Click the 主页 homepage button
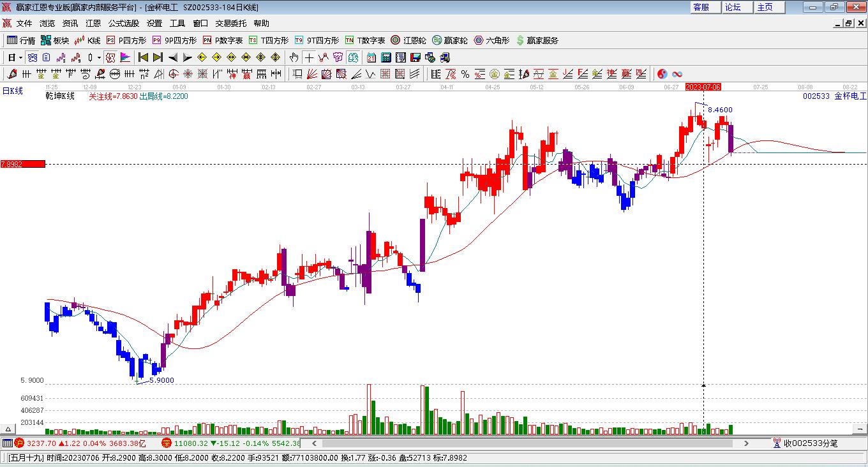Image resolution: width=868 pixels, height=467 pixels. coord(770,7)
